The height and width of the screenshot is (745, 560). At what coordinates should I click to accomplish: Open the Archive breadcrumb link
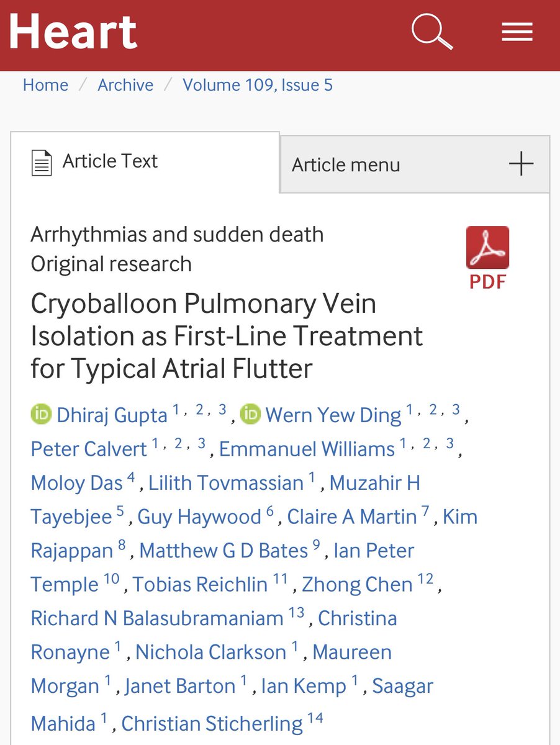click(x=125, y=85)
